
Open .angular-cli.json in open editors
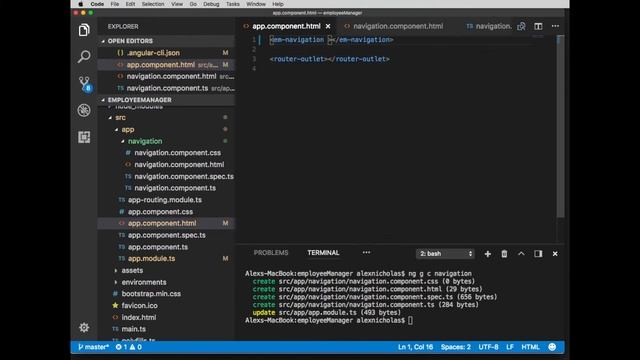pos(167,53)
